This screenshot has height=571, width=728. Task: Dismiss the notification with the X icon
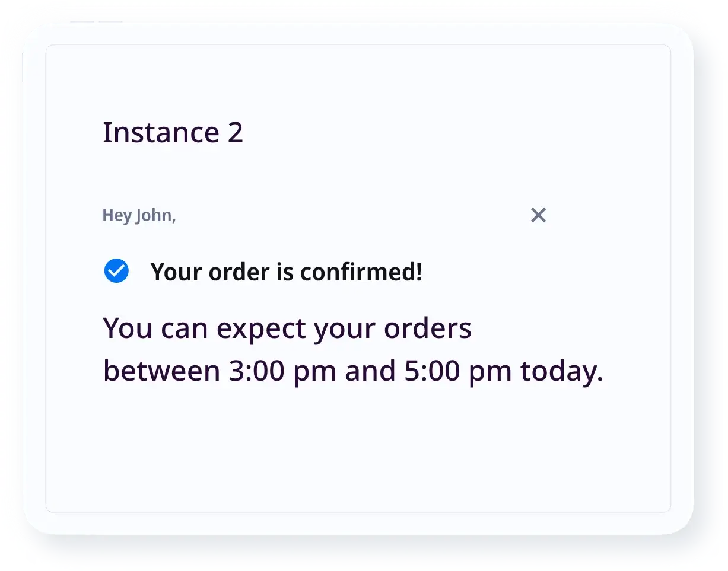coord(538,215)
